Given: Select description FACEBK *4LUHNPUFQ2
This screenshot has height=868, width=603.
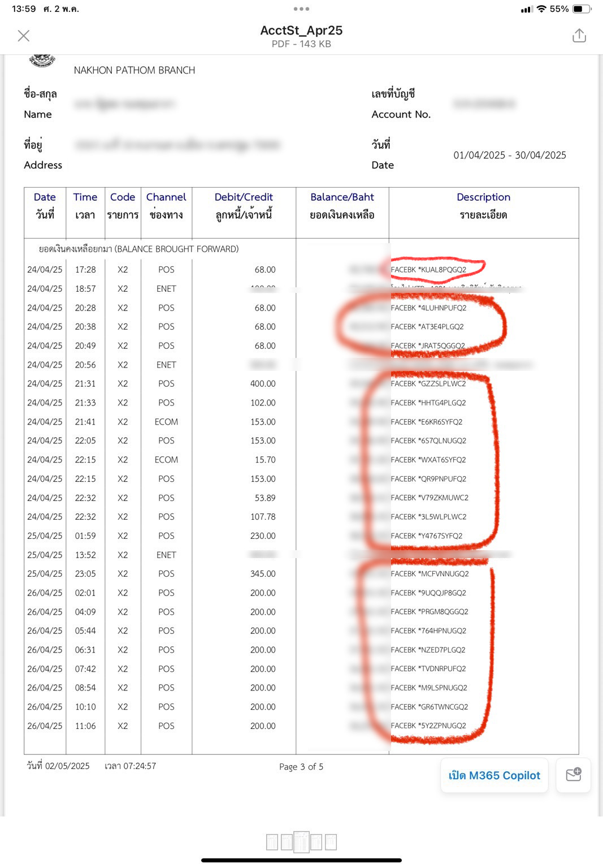Looking at the screenshot, I should pos(428,308).
